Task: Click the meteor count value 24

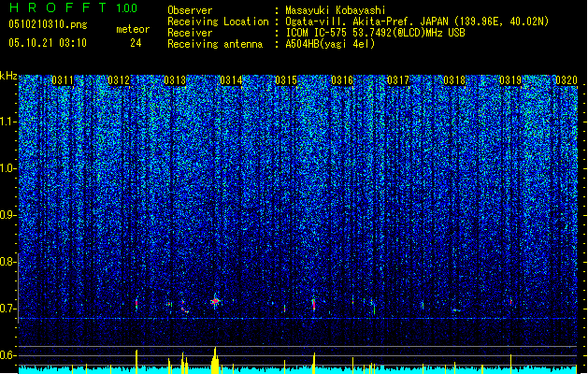Action: coord(136,43)
